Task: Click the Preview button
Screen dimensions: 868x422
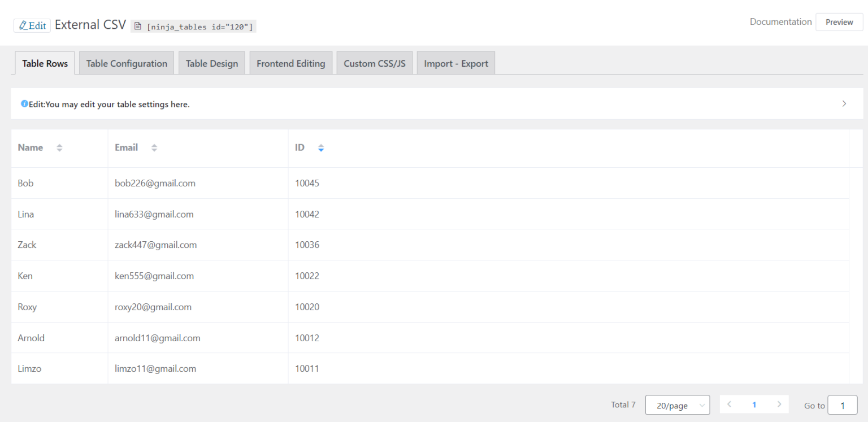Action: coord(839,22)
